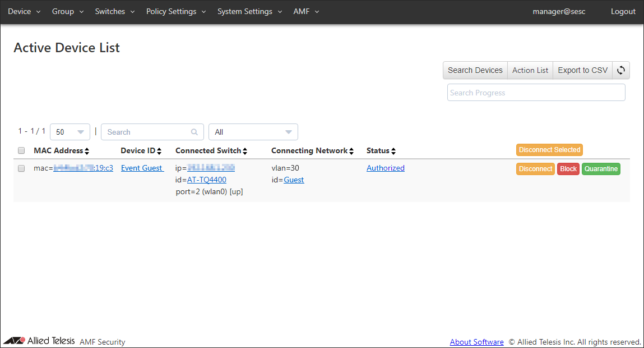Click the refresh icon button
The width and height of the screenshot is (644, 348).
[620, 70]
